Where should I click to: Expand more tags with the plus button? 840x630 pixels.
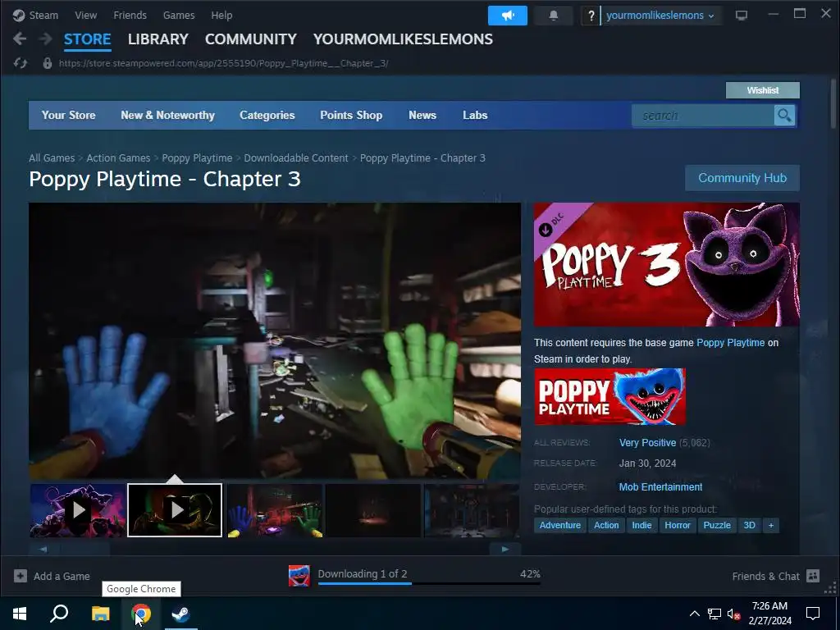(x=771, y=525)
